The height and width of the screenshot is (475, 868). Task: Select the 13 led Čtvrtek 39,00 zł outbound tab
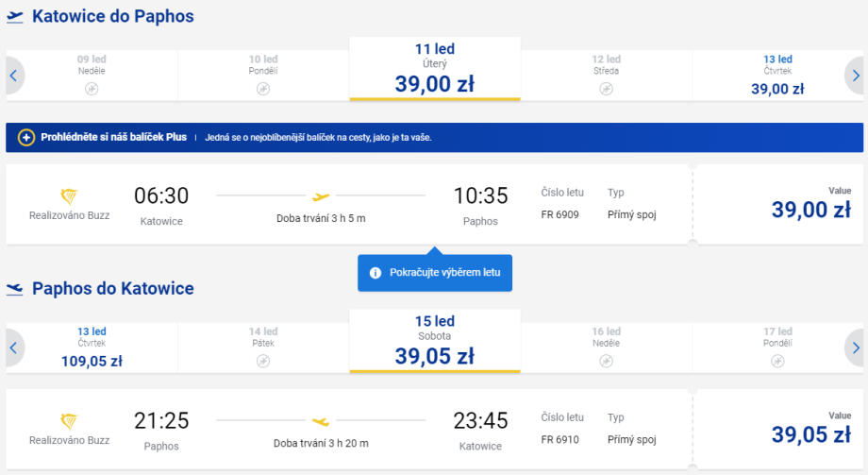click(777, 75)
